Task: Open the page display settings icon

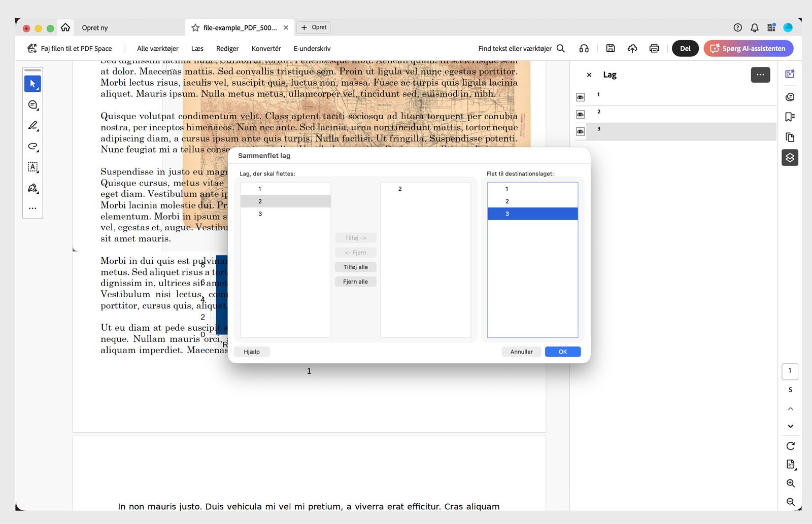Action: [x=790, y=464]
